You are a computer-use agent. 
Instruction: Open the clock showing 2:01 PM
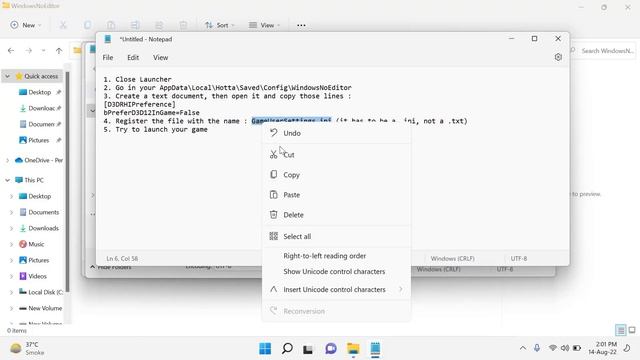603,348
